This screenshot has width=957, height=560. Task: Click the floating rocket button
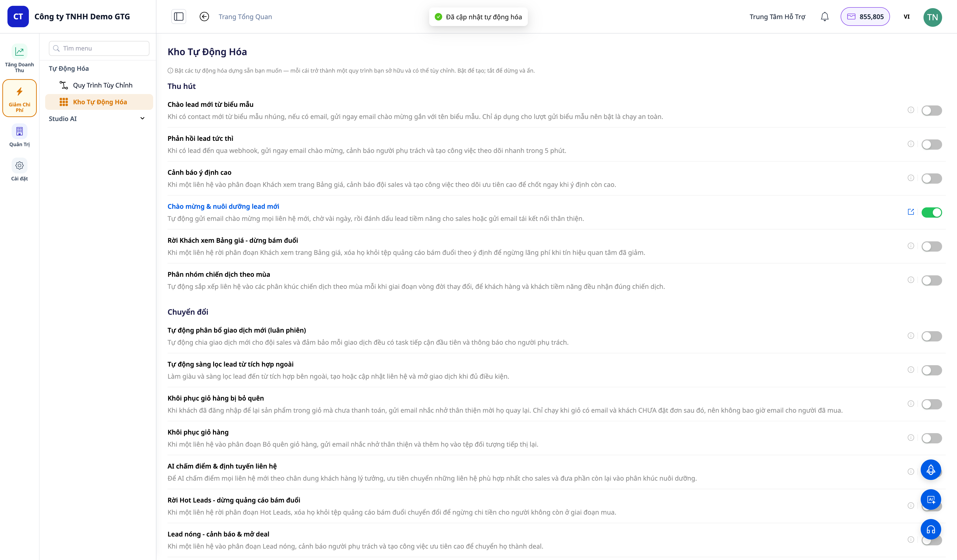pyautogui.click(x=931, y=470)
